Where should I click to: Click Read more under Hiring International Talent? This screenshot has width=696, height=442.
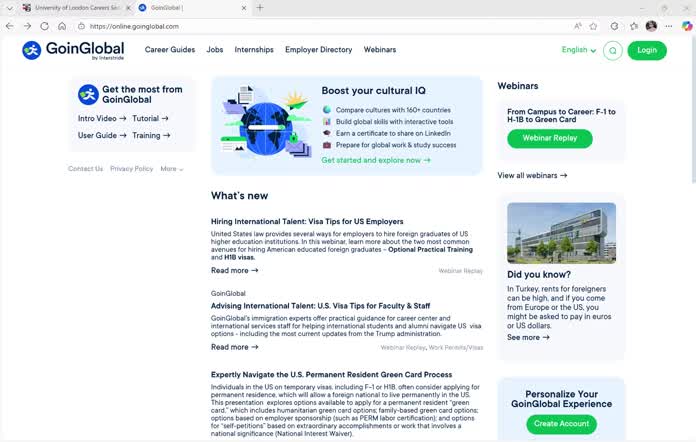[234, 270]
